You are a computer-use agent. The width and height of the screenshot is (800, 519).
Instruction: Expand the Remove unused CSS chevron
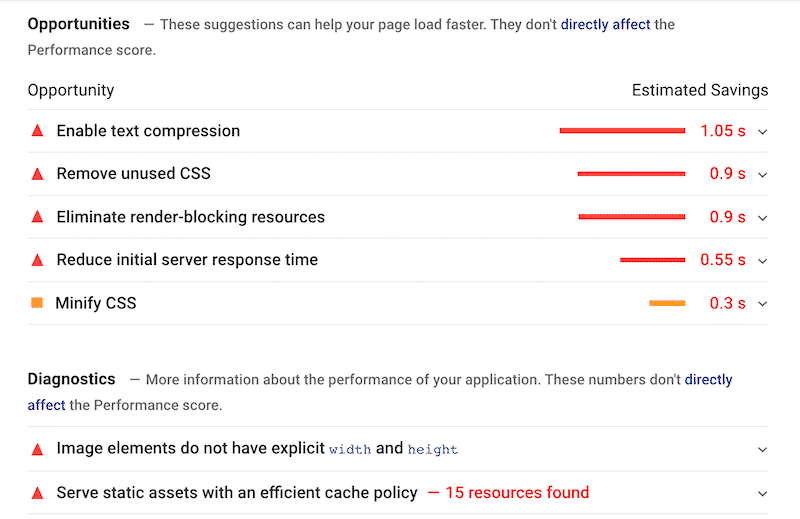tap(763, 174)
